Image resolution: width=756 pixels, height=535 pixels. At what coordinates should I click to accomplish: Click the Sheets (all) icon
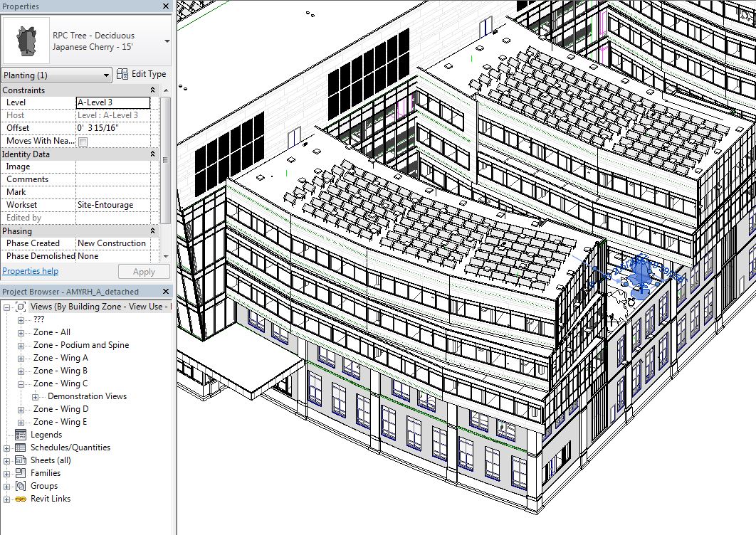click(x=21, y=460)
